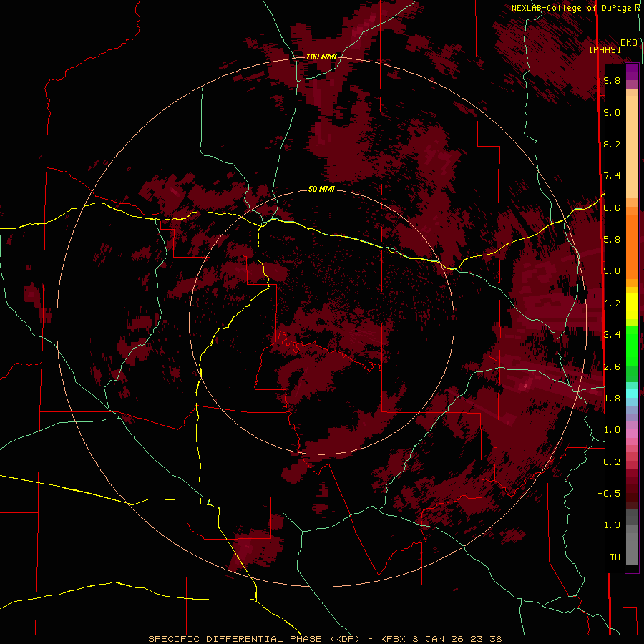Click the Specific Differential Phase (KDP) title caption
644x644 pixels.
point(325,639)
